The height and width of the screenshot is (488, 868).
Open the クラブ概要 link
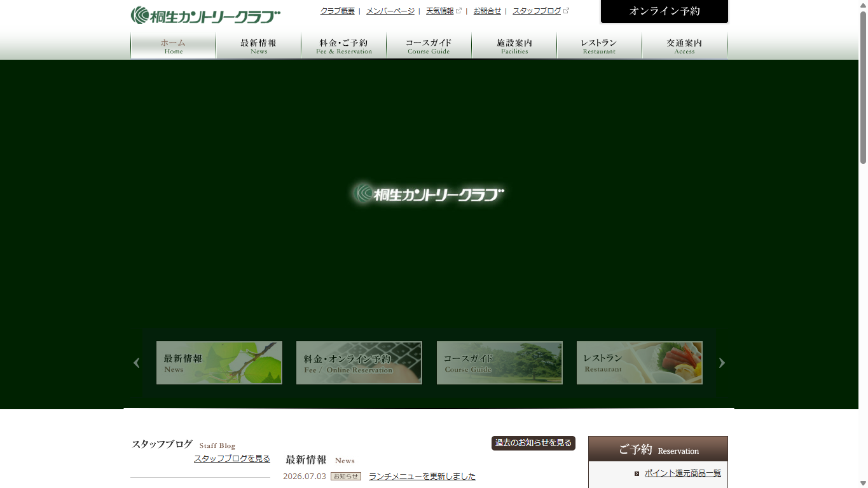(338, 11)
